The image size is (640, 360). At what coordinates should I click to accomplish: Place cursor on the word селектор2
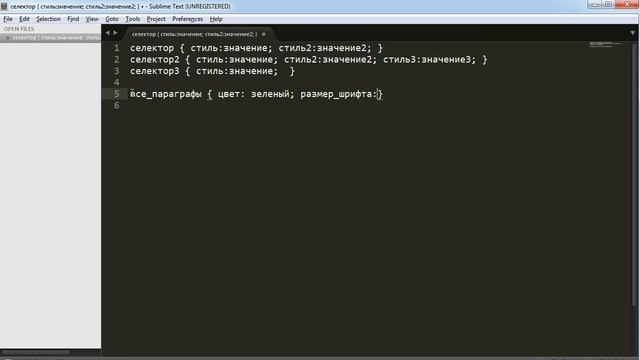155,60
